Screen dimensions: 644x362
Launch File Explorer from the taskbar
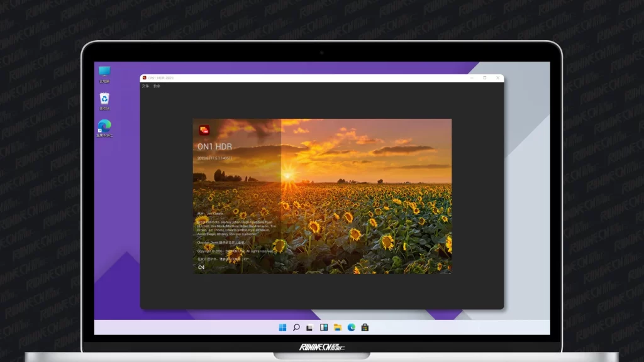coord(338,327)
